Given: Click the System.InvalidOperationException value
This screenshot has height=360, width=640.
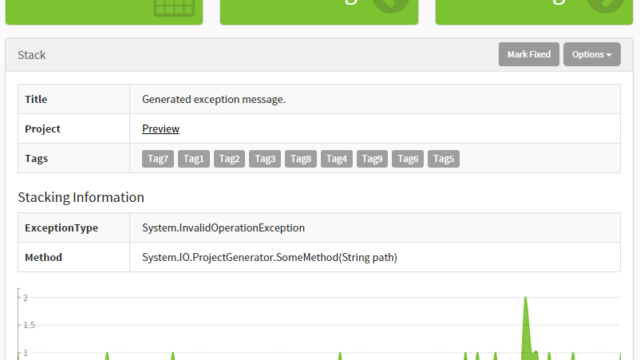Looking at the screenshot, I should click(x=223, y=228).
